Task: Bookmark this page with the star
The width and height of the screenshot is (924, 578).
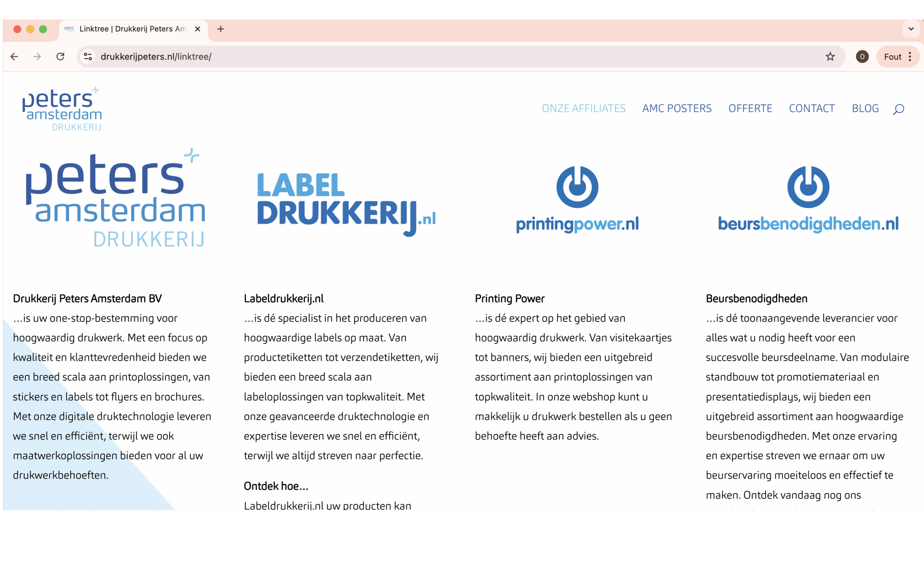Action: [x=830, y=57]
